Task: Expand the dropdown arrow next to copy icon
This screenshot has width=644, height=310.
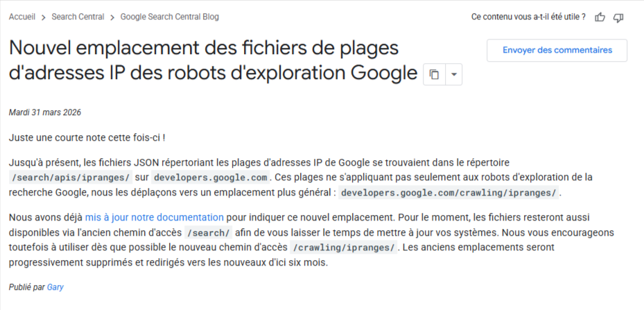Action: (453, 75)
